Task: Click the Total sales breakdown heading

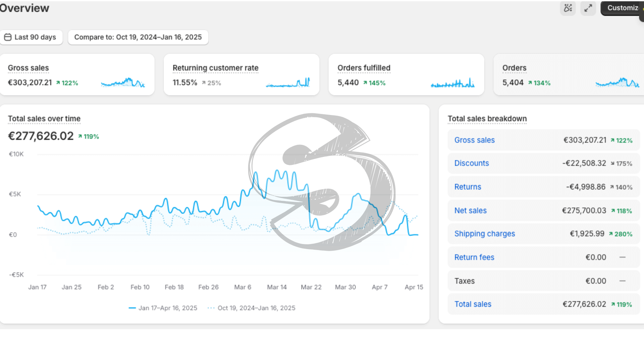Action: pos(487,119)
